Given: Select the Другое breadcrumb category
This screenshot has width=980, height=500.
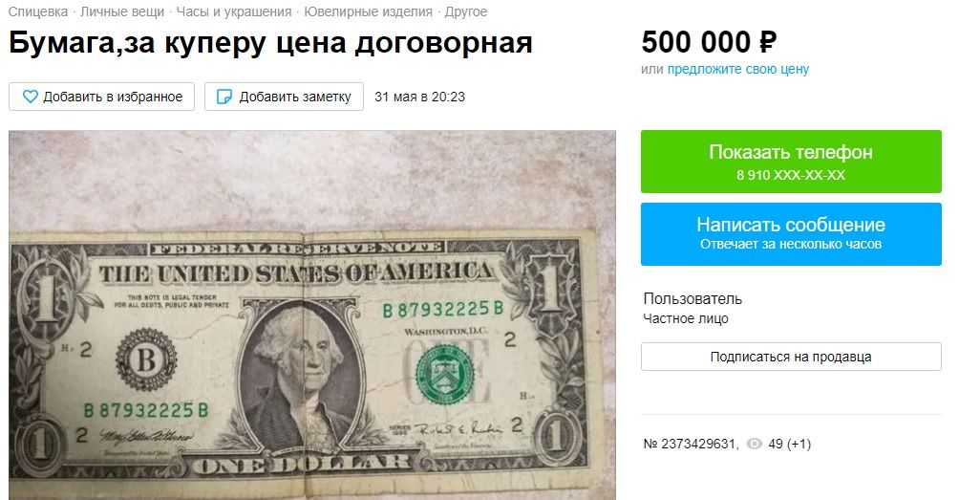Looking at the screenshot, I should coord(466,11).
